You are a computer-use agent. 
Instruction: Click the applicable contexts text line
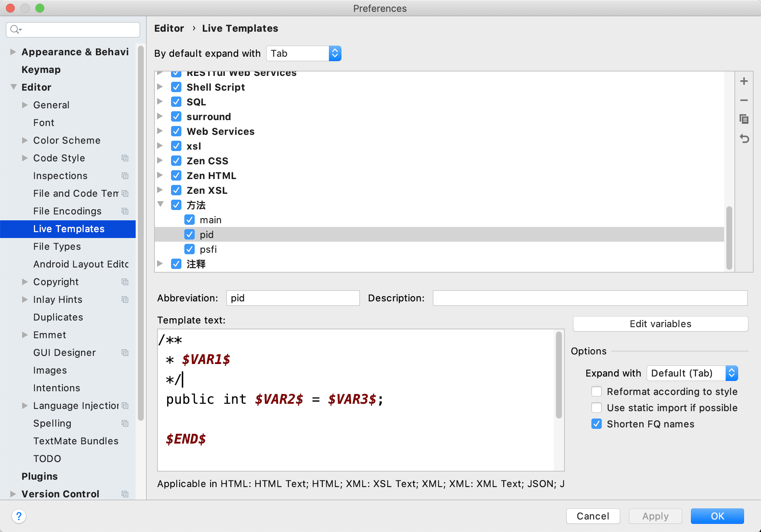(361, 484)
